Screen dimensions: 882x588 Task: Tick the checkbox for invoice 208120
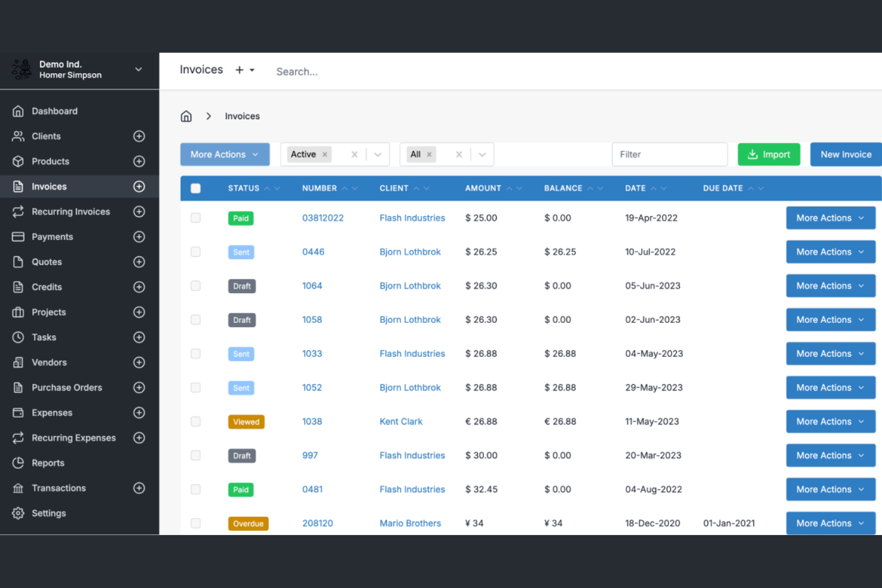(195, 523)
